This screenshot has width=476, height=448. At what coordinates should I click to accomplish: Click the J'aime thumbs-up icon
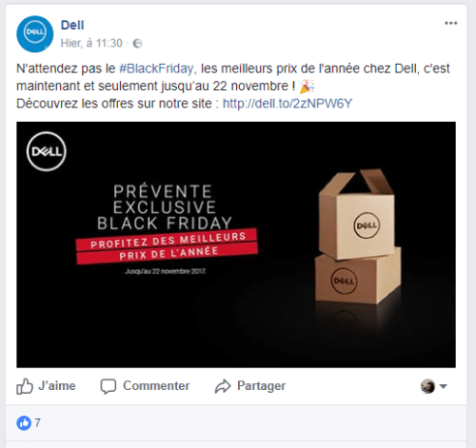click(x=25, y=386)
